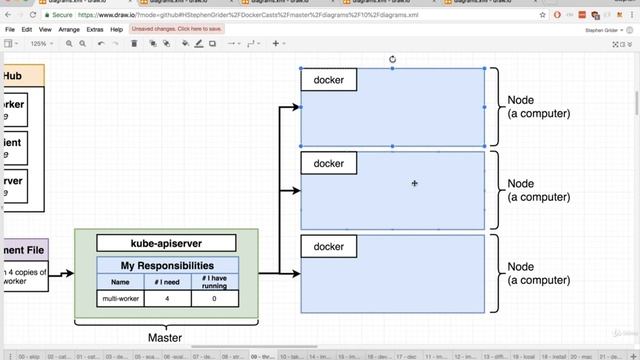Select the '# I have running' column header
Viewport: 640px width, 360px height.
pyautogui.click(x=215, y=282)
